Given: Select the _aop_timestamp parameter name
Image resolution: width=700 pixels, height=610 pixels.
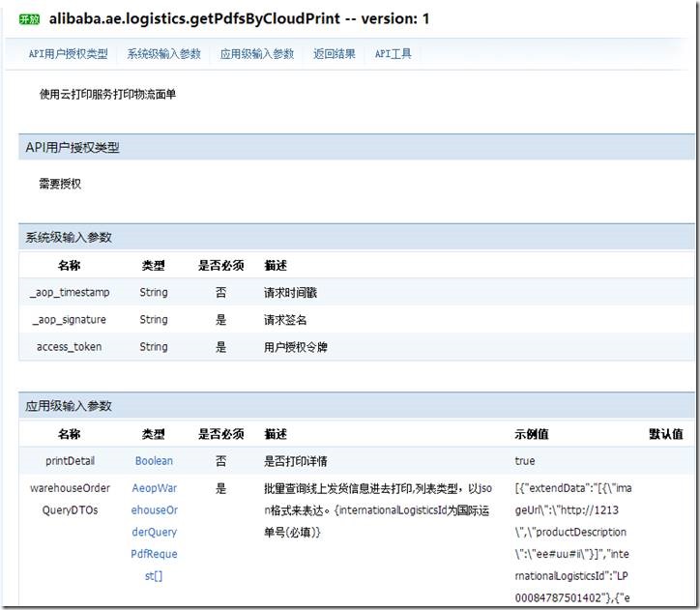Looking at the screenshot, I should pos(70,292).
